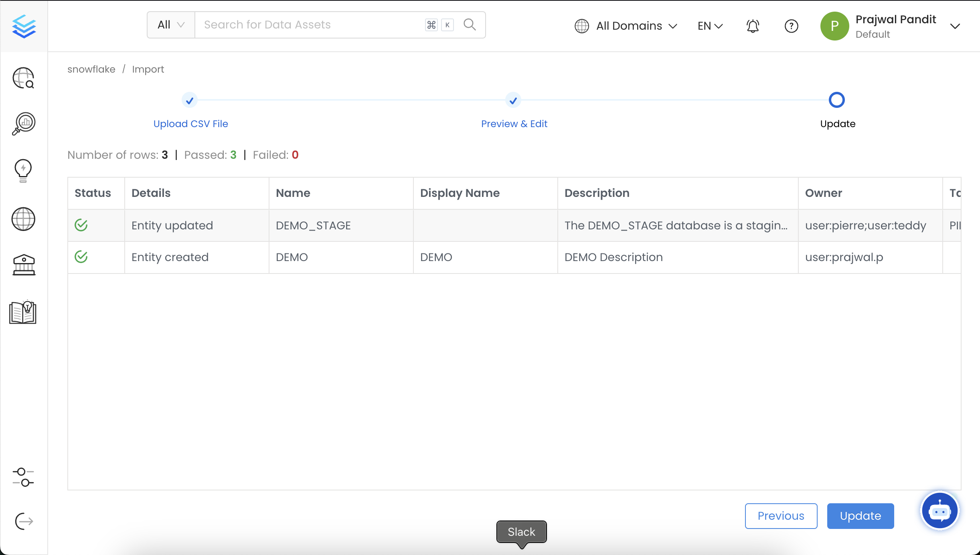Expand the EN language dropdown
This screenshot has width=980, height=555.
point(709,26)
